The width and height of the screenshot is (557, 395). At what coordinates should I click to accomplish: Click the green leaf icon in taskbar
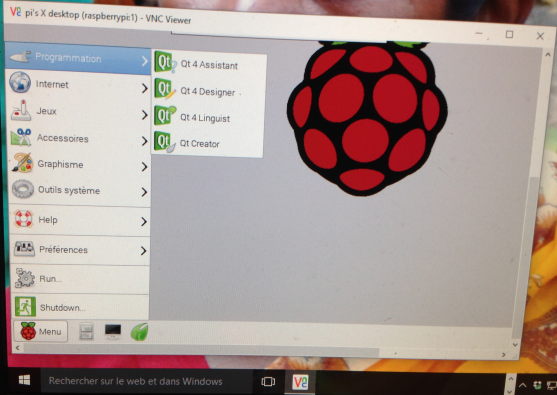pos(139,332)
